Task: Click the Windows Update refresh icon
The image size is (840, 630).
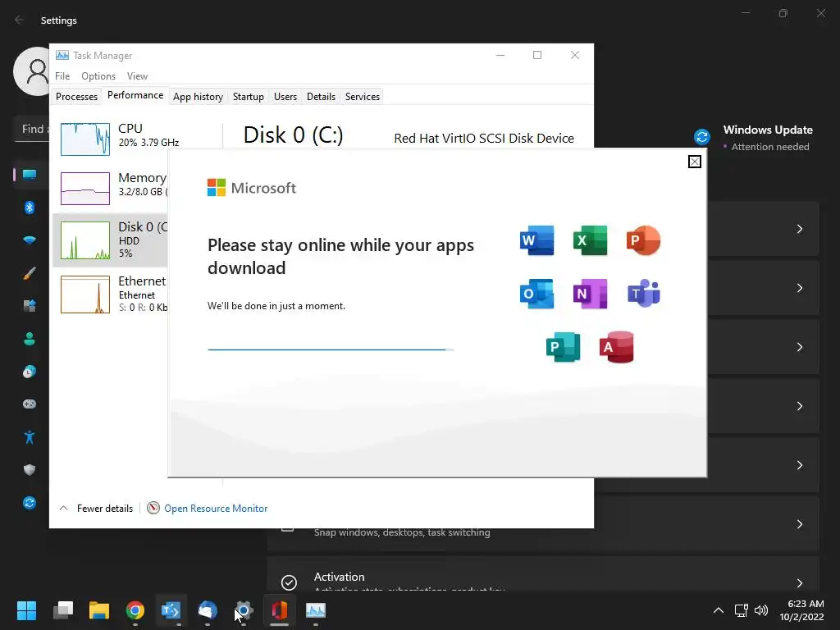Action: point(702,137)
